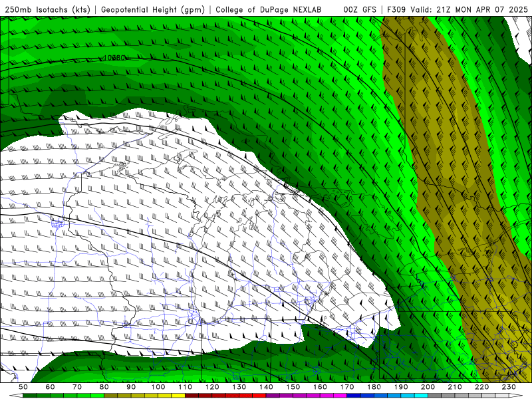Click the '90' color scale label
Screen dimensions: 532x399
[131, 387]
